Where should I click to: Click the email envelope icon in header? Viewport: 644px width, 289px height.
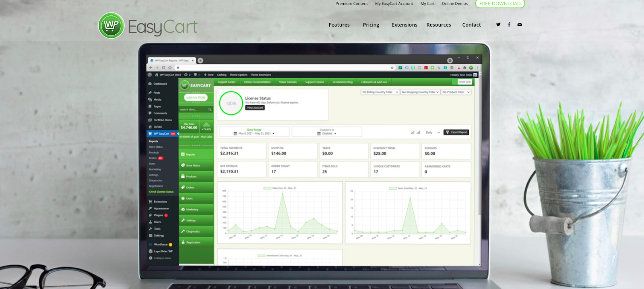coord(520,25)
